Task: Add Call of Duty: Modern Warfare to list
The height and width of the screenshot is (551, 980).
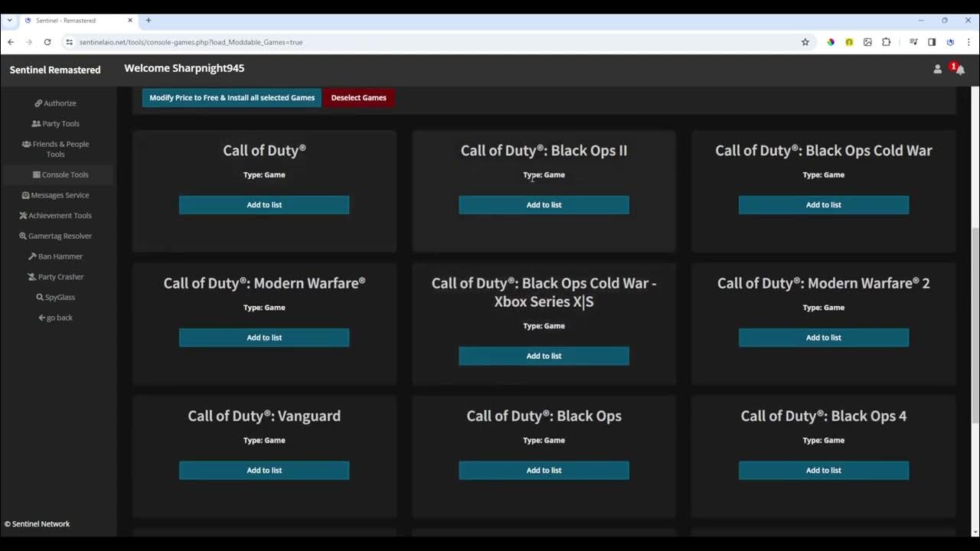Action: (x=264, y=337)
